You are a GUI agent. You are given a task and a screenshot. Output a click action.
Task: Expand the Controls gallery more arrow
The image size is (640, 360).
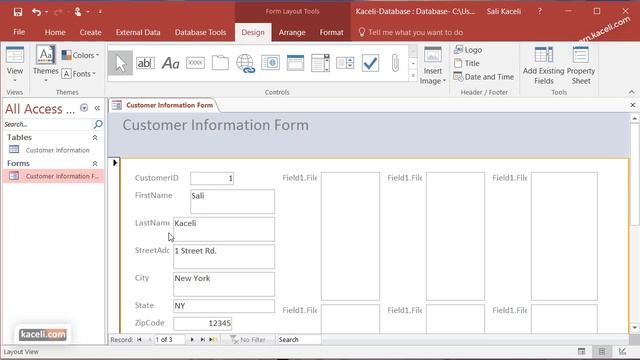pos(413,76)
